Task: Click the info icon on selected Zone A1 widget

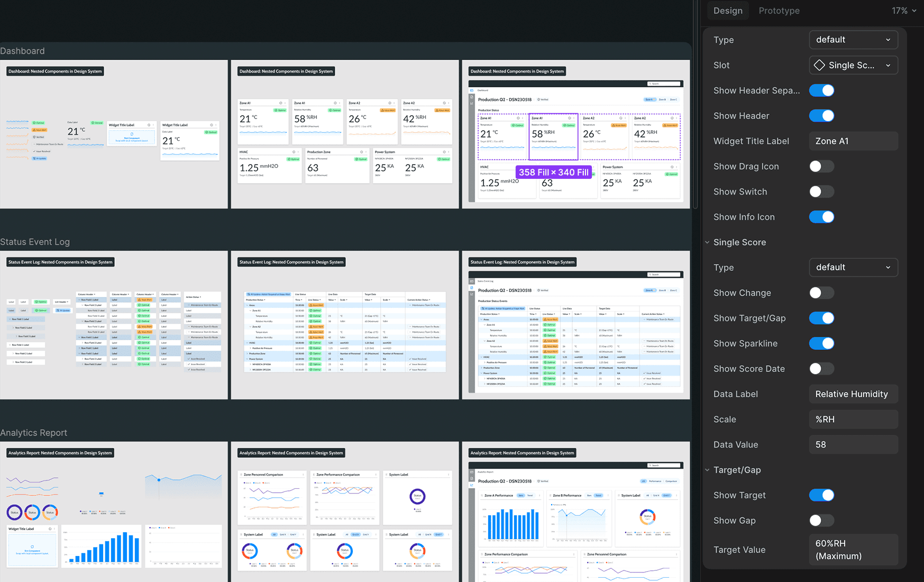Action: [x=570, y=118]
